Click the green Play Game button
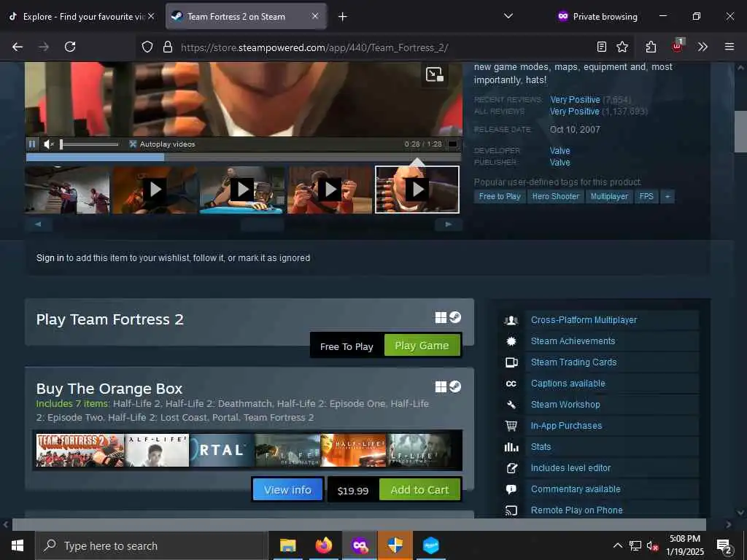 click(x=422, y=345)
